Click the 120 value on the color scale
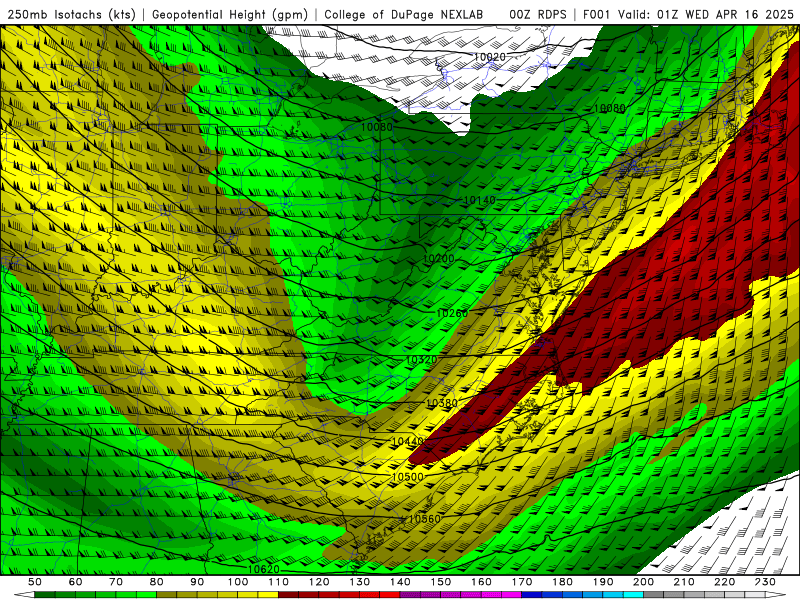 [x=319, y=582]
